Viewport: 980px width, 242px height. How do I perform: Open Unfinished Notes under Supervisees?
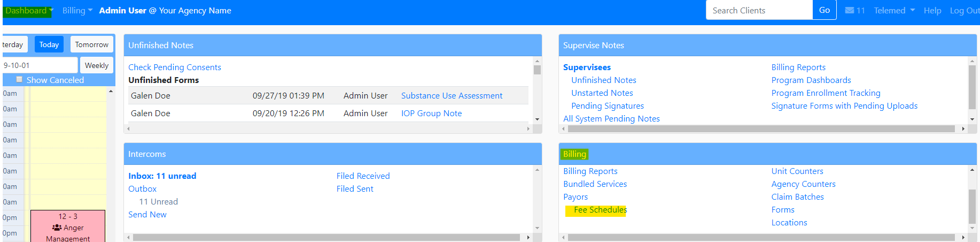604,80
